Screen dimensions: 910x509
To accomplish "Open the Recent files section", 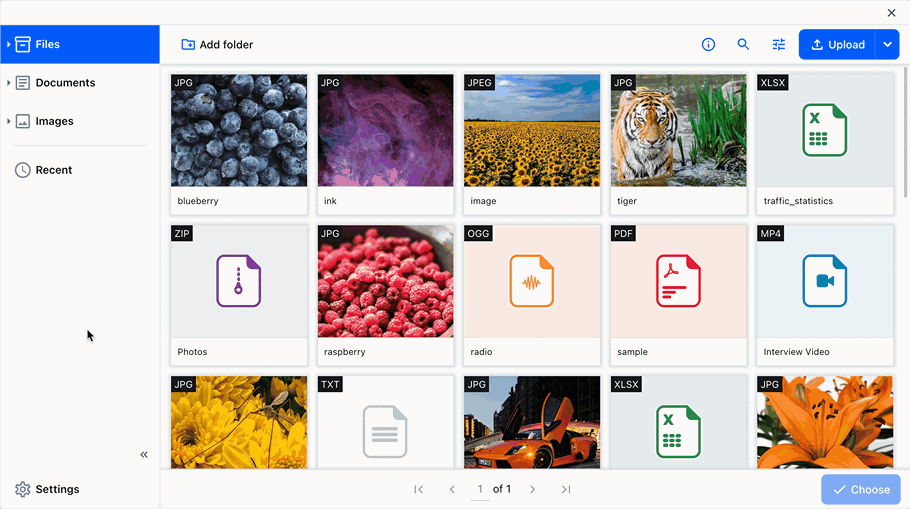I will [x=53, y=170].
